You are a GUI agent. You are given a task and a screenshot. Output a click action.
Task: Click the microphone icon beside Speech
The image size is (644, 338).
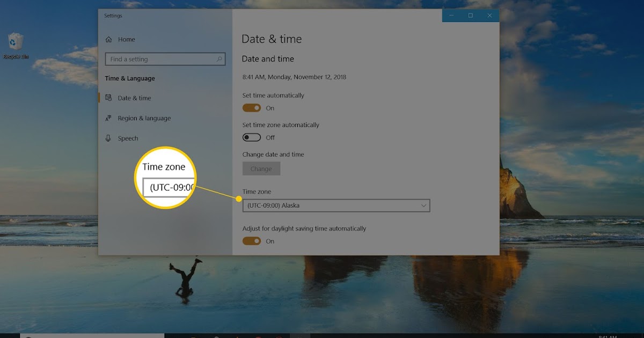pyautogui.click(x=109, y=138)
